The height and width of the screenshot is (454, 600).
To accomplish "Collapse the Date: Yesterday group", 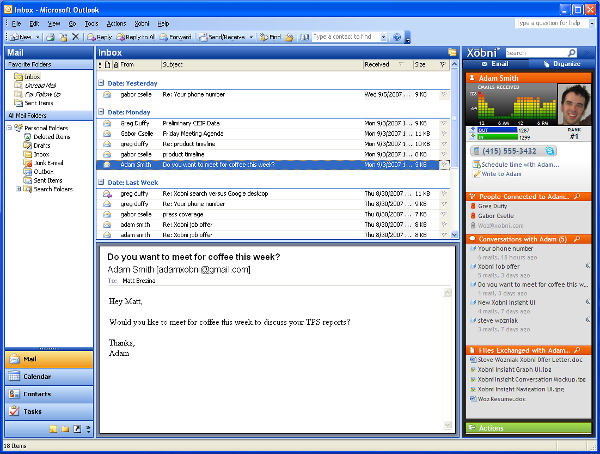I will [101, 83].
